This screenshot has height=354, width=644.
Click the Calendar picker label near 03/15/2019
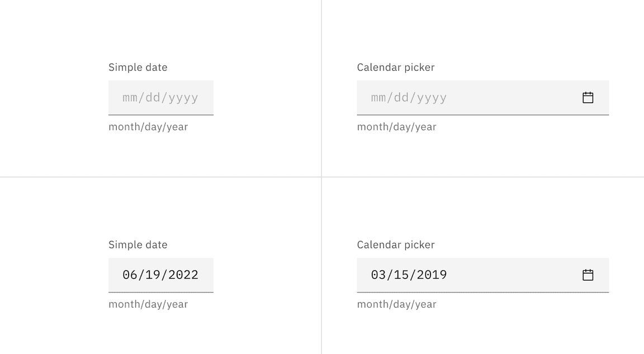pyautogui.click(x=395, y=245)
